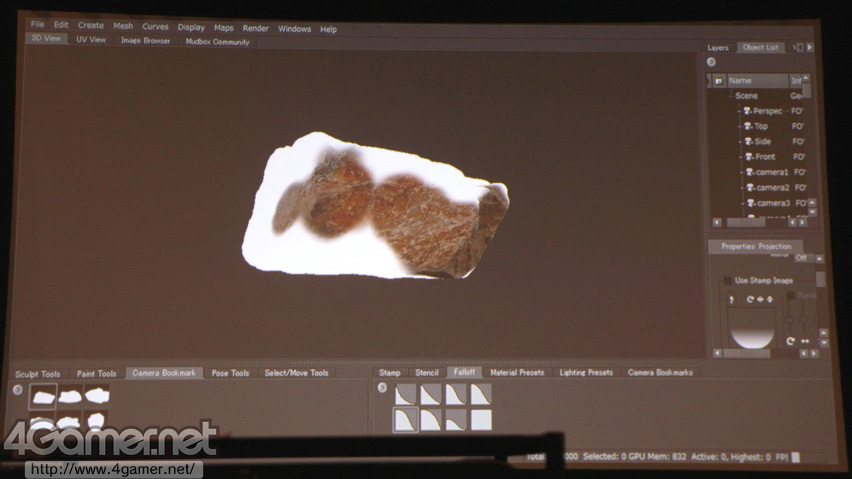Screen dimensions: 852x479
Task: Click the horizontal flip icon above stamp preview
Action: (760, 299)
